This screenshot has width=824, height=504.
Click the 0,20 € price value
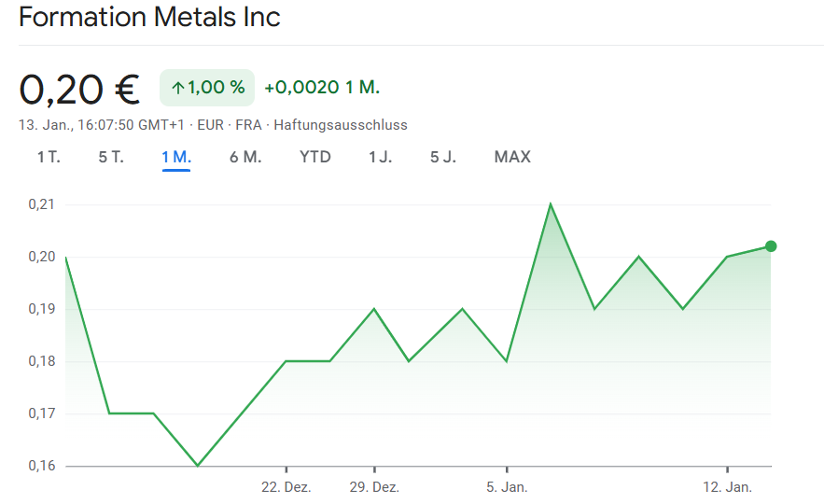79,89
